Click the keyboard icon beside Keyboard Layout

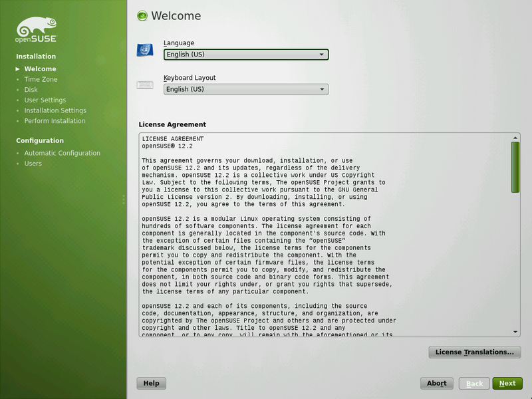(x=145, y=85)
